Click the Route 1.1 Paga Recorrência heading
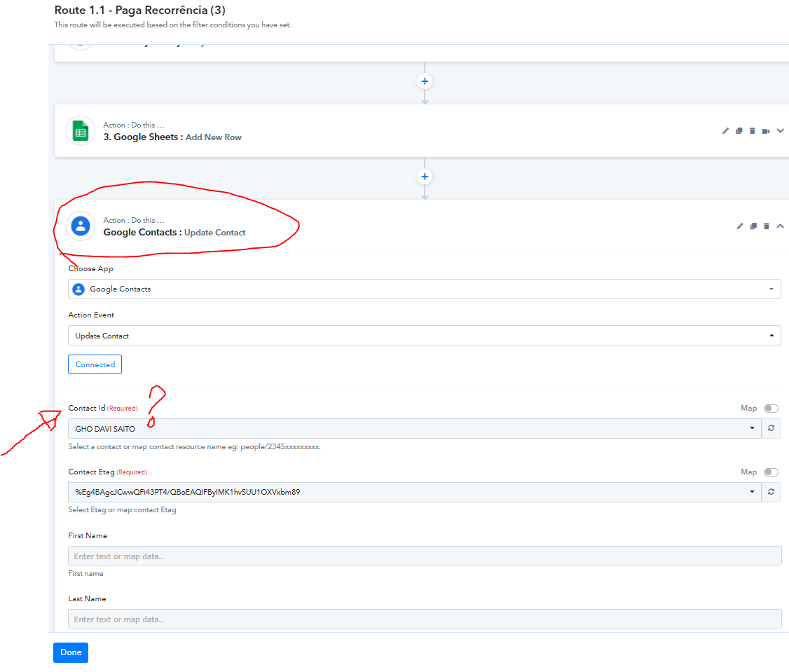Image resolution: width=789 pixels, height=672 pixels. coord(140,10)
